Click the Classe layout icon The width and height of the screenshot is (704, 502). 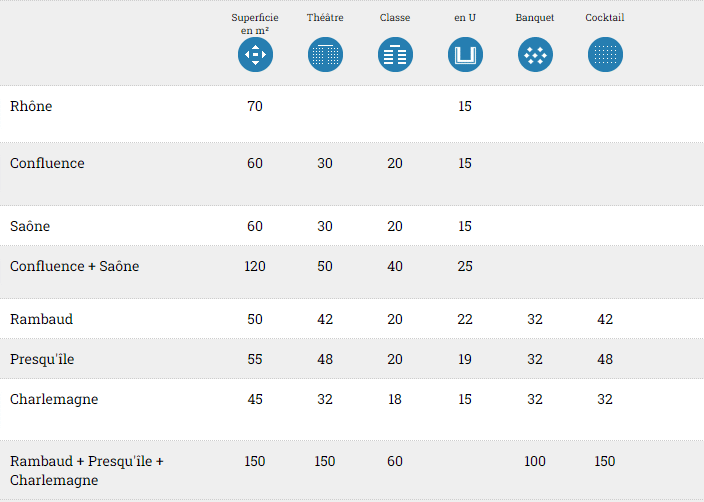tap(395, 54)
